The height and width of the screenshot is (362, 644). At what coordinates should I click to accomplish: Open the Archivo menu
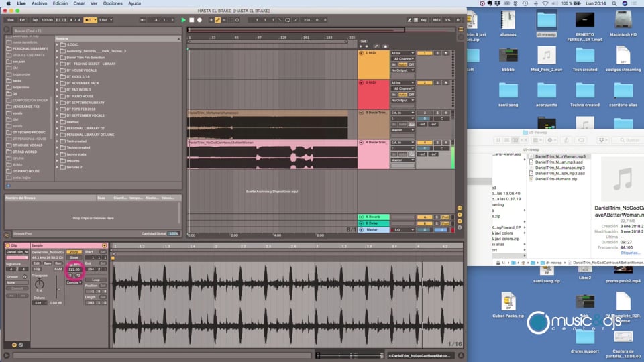click(40, 3)
